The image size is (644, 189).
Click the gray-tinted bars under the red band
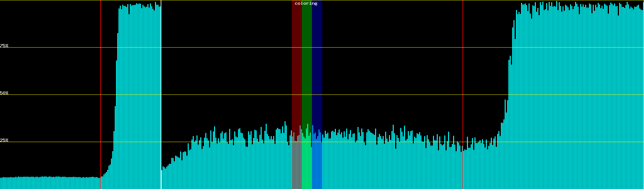[x=297, y=164]
